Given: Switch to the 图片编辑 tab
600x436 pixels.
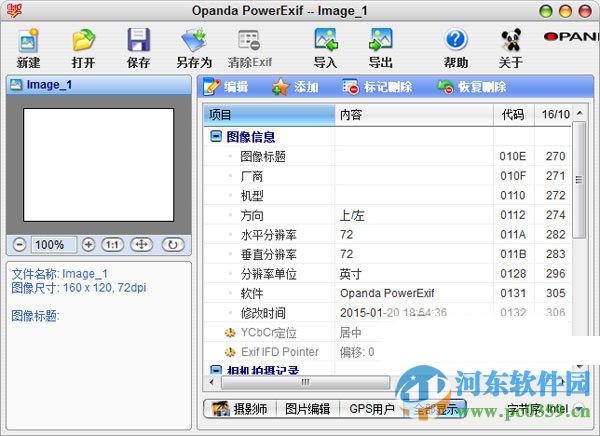Looking at the screenshot, I should 308,409.
